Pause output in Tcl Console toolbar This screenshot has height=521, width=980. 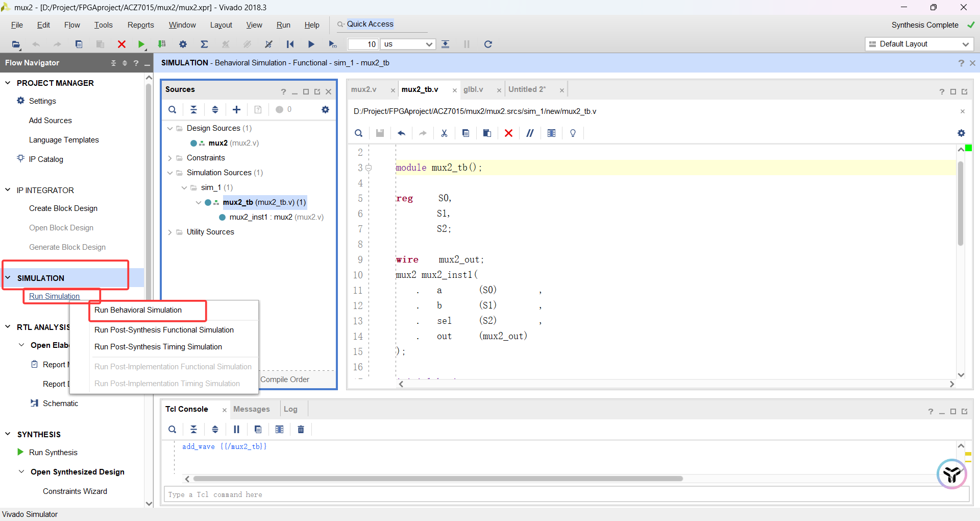(236, 430)
